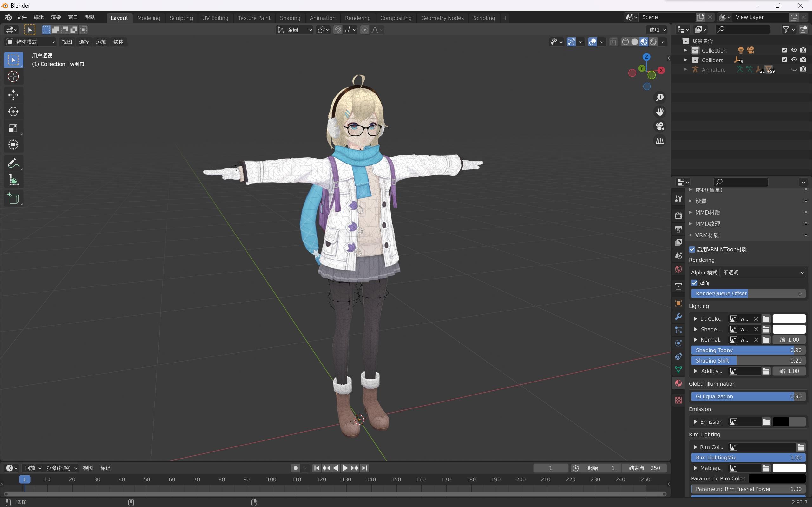812x507 pixels.
Task: Activate the Annotate pencil tool
Action: pos(13,164)
